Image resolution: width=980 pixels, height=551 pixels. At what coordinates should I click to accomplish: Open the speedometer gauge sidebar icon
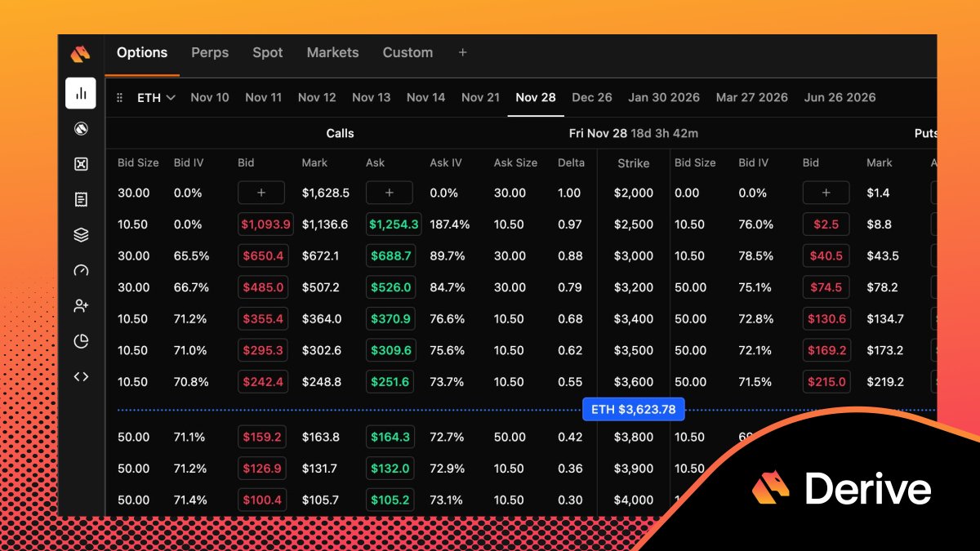(x=81, y=270)
